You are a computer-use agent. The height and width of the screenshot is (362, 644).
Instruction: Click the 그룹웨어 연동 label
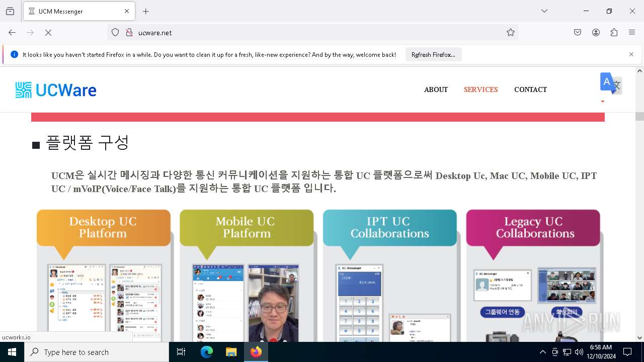coord(502,312)
